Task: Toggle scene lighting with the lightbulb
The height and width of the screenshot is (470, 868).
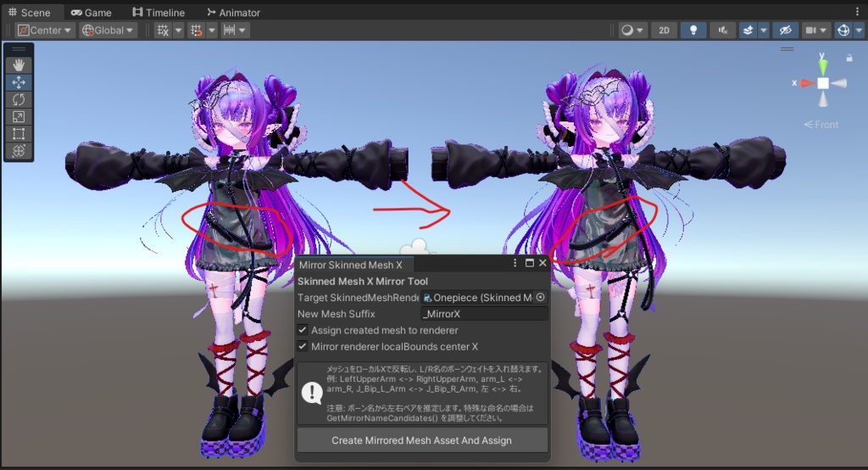Action: point(693,31)
